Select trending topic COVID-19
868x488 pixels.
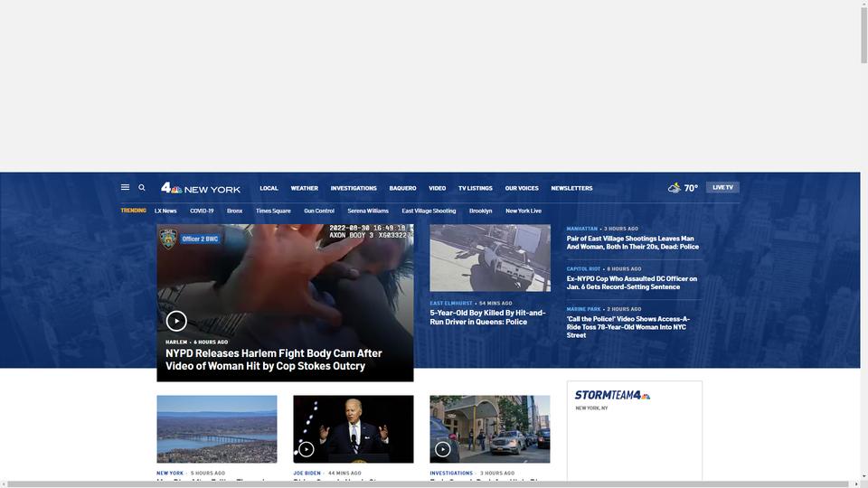pyautogui.click(x=202, y=211)
